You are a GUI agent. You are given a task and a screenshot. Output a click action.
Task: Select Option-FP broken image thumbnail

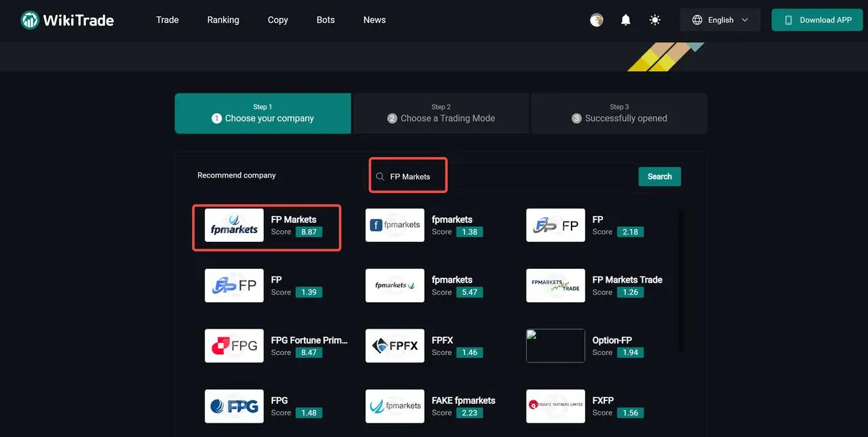pyautogui.click(x=555, y=346)
